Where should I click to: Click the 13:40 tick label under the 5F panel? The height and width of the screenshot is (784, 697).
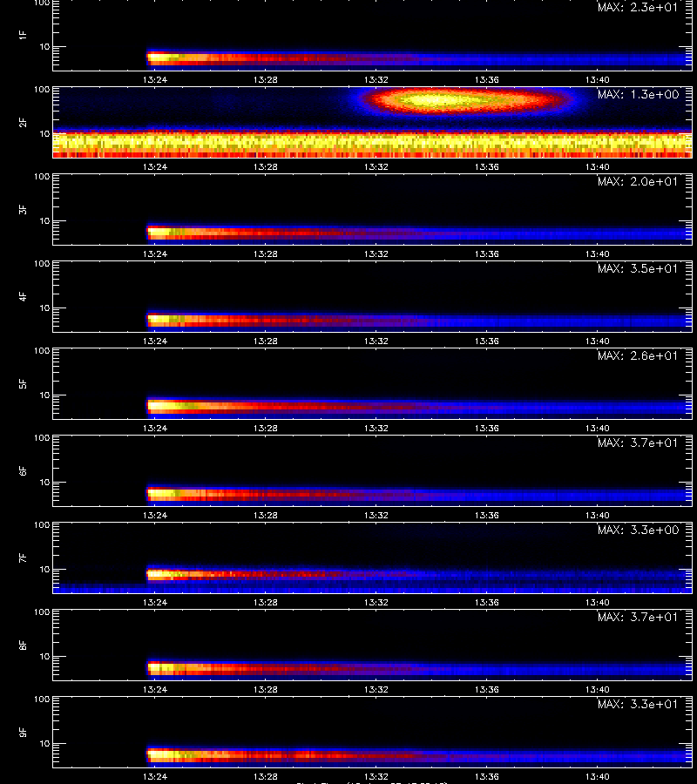point(597,428)
